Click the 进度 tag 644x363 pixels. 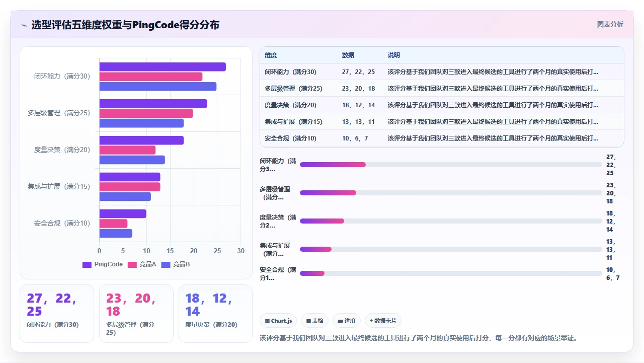(x=347, y=321)
